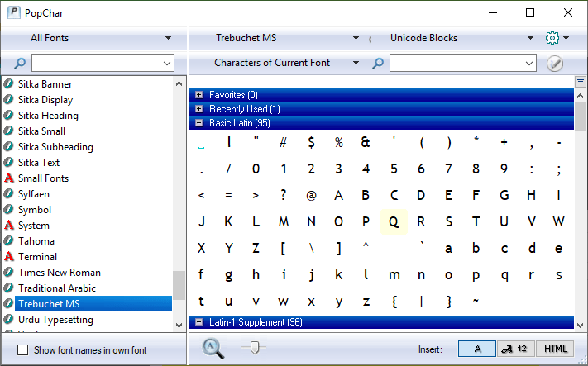Set insert mode to plain character A
Image resolution: width=588 pixels, height=366 pixels.
point(477,349)
